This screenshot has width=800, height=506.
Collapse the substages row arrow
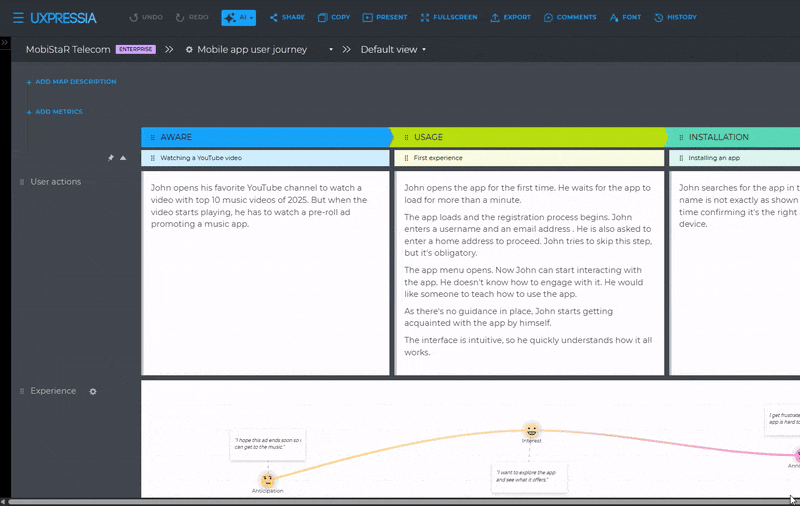(123, 158)
